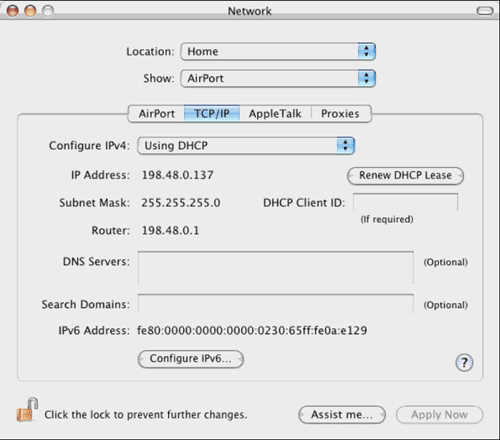This screenshot has height=440, width=500.
Task: Click the Configure IPv6... button
Action: pyautogui.click(x=191, y=359)
